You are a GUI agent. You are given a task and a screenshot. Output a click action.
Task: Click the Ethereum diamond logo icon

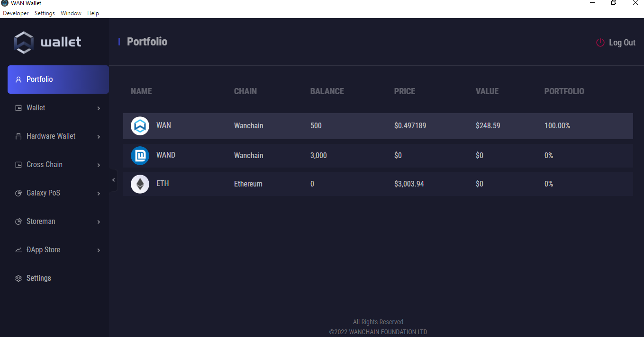tap(140, 184)
